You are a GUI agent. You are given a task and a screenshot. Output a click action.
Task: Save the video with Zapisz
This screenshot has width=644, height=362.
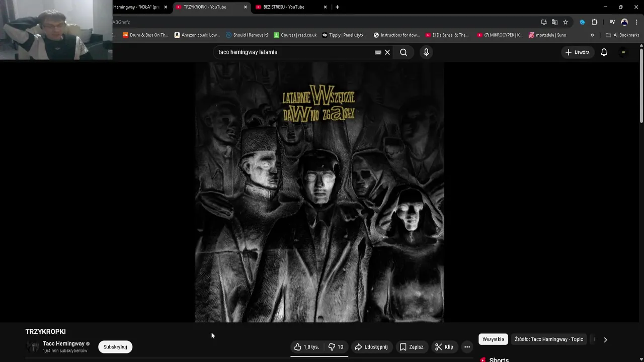coord(412,347)
